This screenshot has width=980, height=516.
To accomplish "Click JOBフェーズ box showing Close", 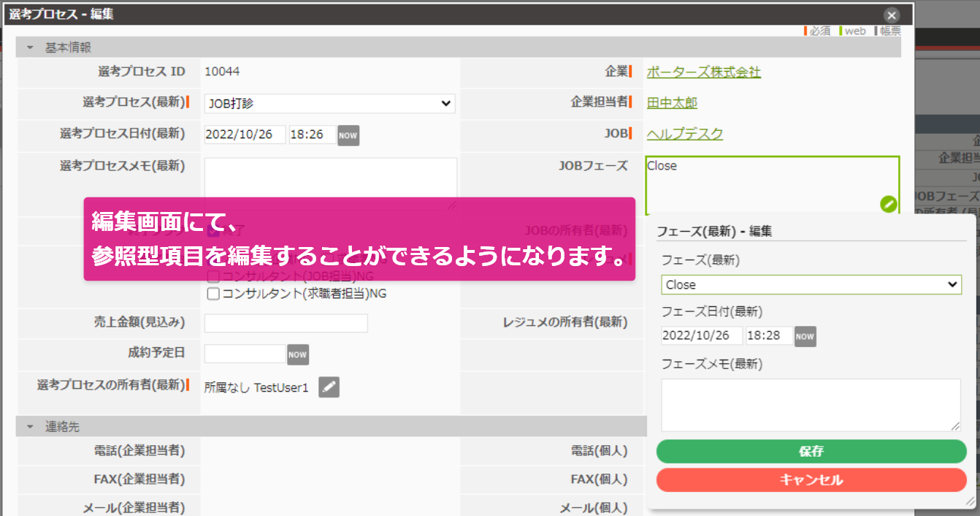I will (773, 186).
